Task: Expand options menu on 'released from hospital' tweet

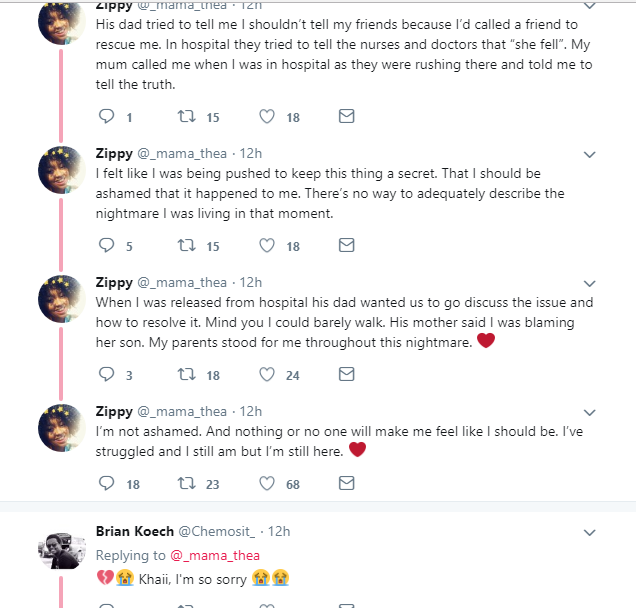Action: [x=589, y=284]
